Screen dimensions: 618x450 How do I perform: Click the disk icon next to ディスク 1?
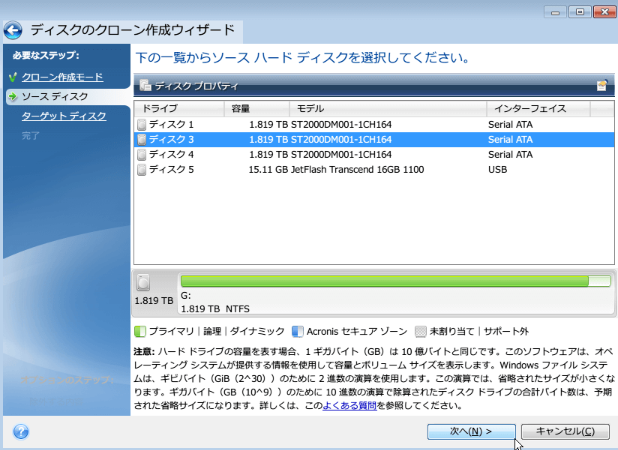[x=141, y=125]
